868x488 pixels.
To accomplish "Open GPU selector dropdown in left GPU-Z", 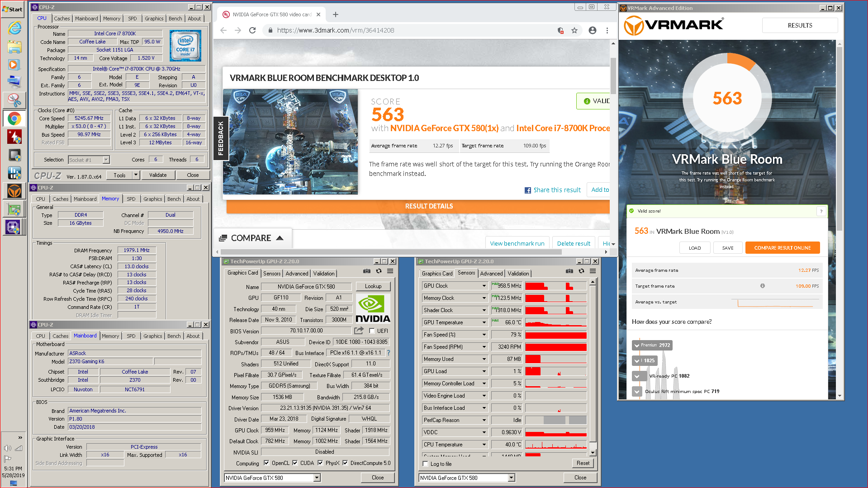I will coord(317,478).
